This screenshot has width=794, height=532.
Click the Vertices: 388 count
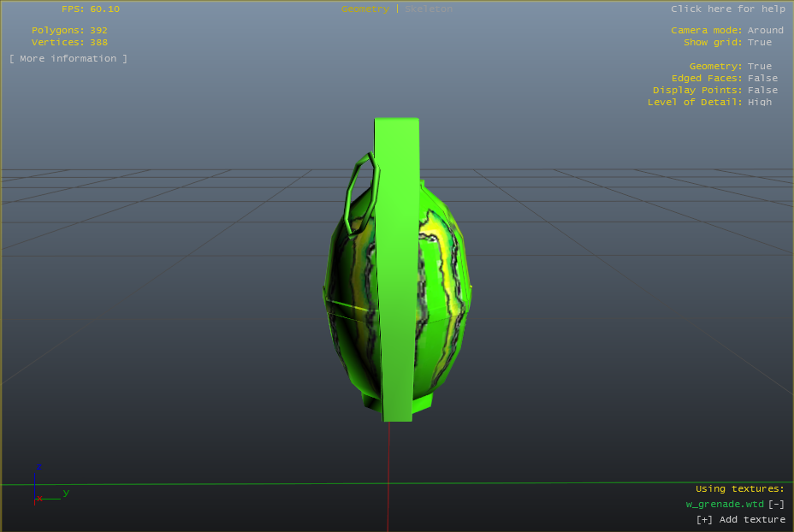point(69,43)
